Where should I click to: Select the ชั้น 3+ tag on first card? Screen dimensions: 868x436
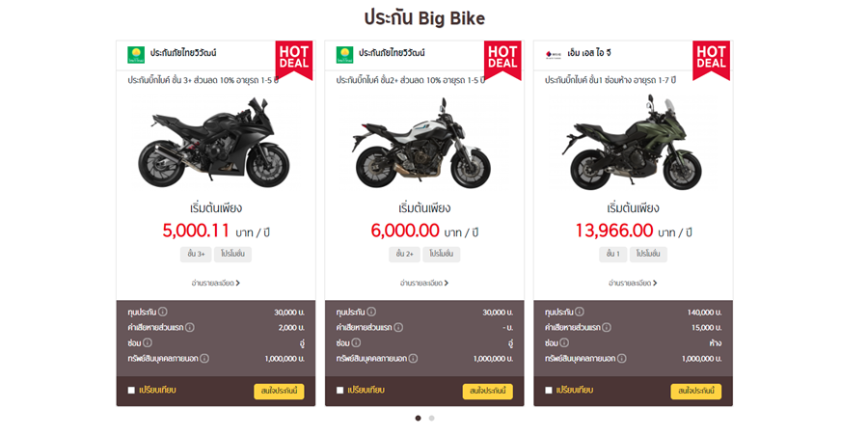coord(196,255)
